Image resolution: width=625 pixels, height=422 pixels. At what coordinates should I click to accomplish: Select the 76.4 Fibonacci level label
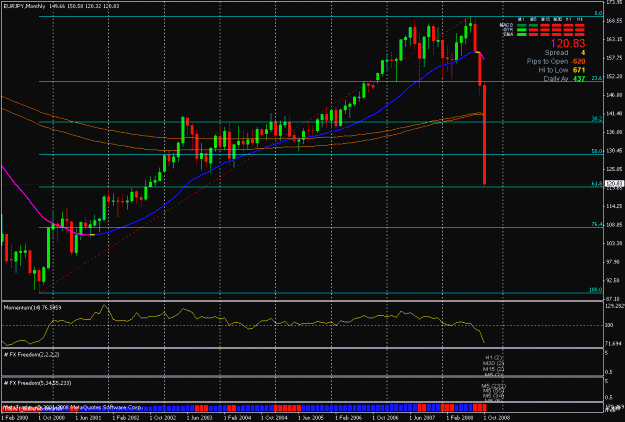pyautogui.click(x=597, y=224)
